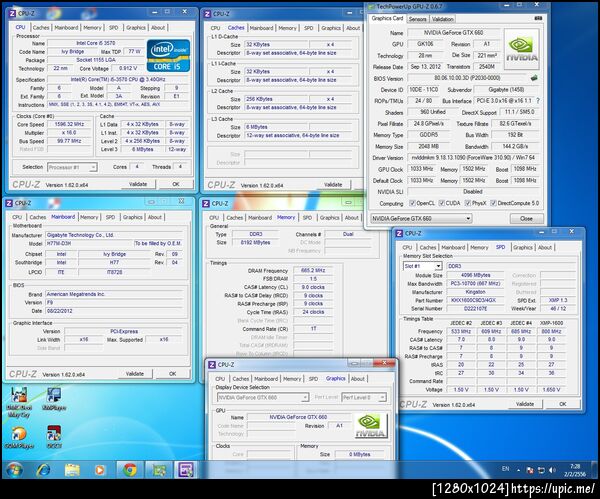Click the GPU Name field NVIDIA GeForce GTX 660
600x499 pixels.
click(453, 33)
